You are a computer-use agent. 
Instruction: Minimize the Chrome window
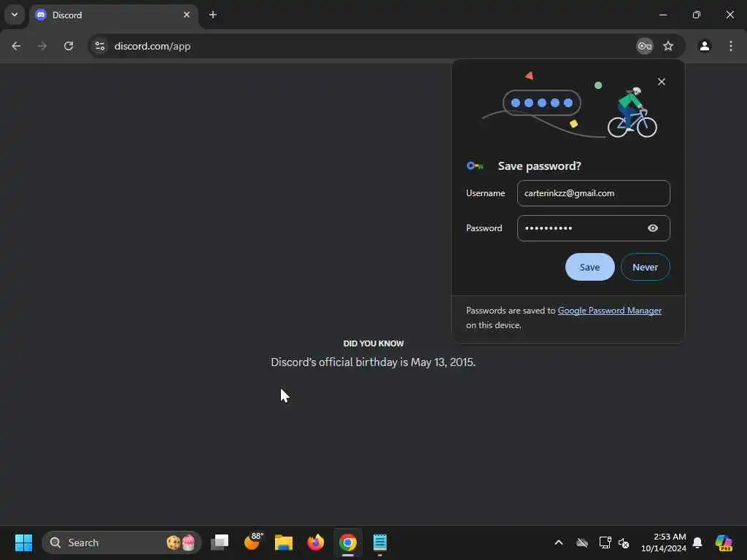click(662, 15)
